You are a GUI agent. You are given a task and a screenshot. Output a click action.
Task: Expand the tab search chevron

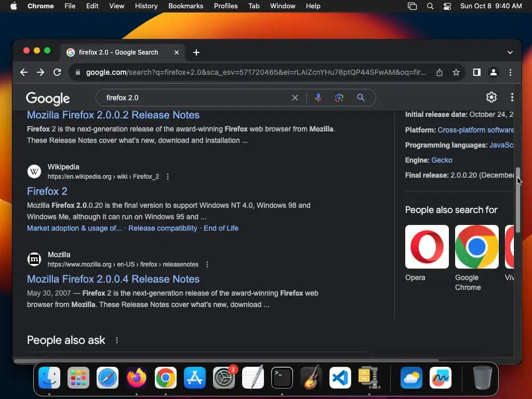510,52
